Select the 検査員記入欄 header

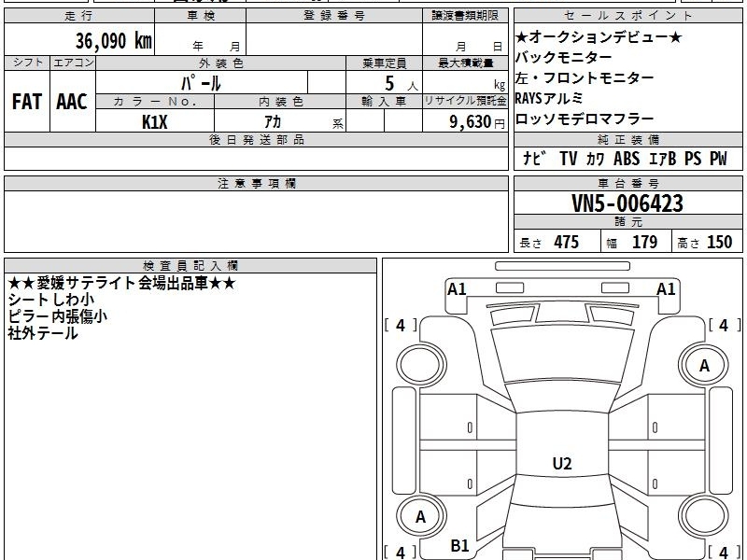click(190, 266)
